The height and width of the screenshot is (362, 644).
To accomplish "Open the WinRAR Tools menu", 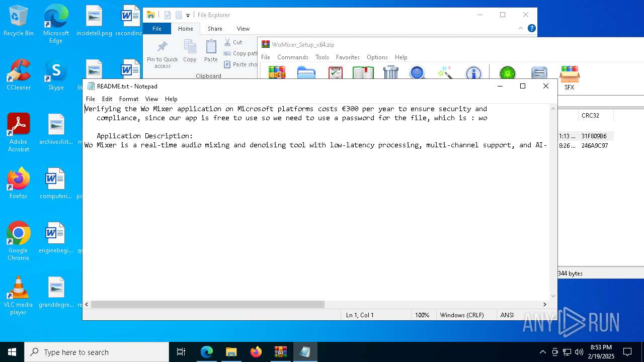I will pyautogui.click(x=322, y=57).
